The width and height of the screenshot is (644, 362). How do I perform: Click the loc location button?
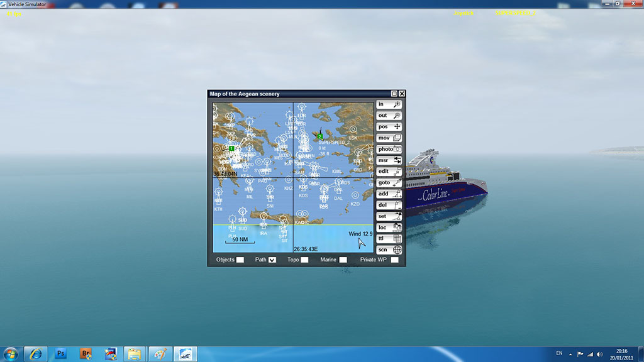pos(389,228)
